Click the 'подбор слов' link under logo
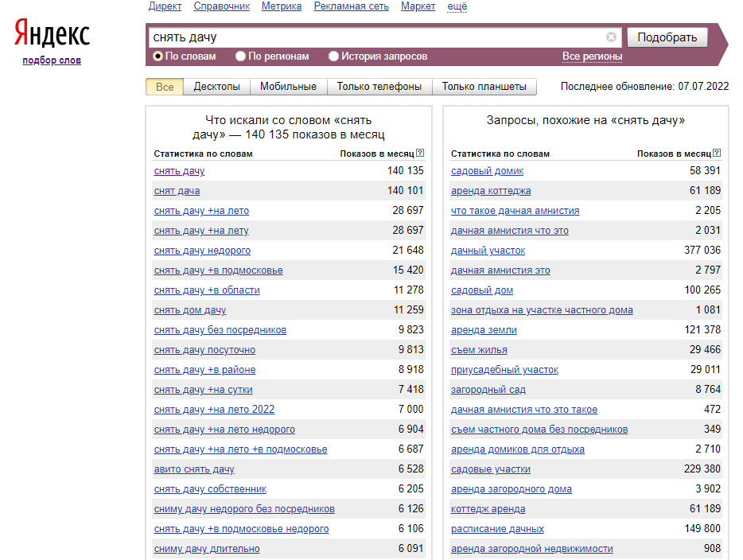743x560 pixels. (52, 60)
